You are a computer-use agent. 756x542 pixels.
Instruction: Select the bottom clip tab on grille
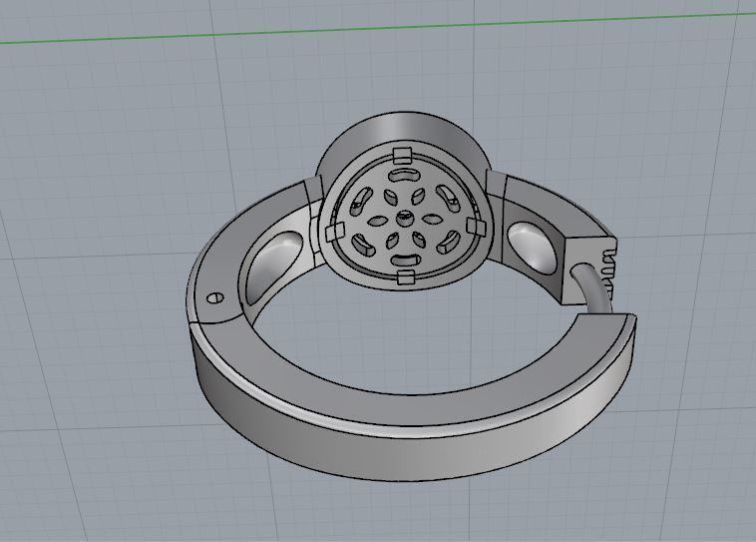(406, 278)
